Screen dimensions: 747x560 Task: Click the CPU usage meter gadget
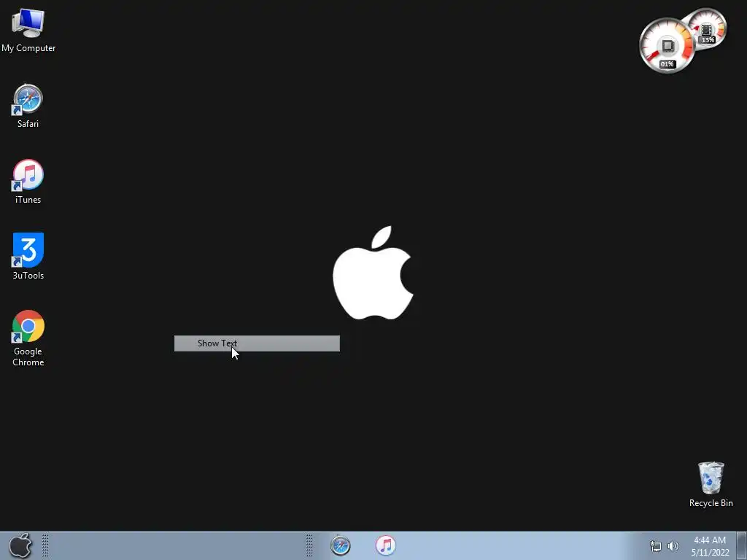(x=666, y=46)
